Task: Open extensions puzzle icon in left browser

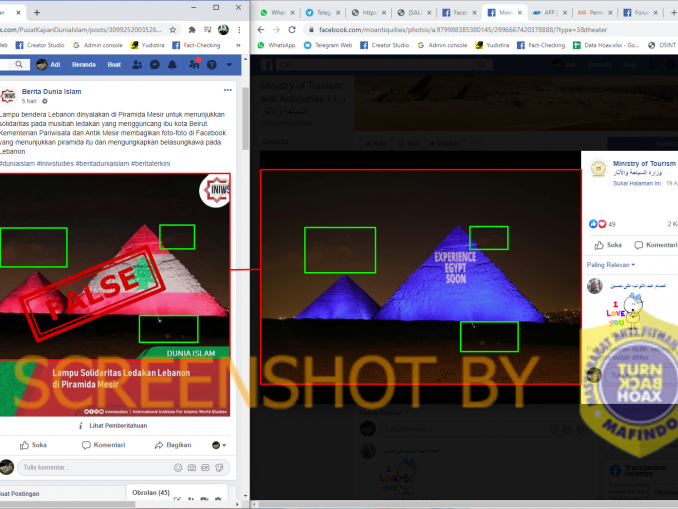Action: pos(192,30)
